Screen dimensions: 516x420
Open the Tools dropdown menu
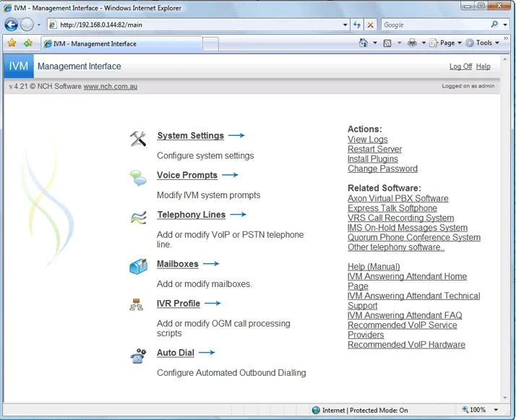[x=483, y=43]
